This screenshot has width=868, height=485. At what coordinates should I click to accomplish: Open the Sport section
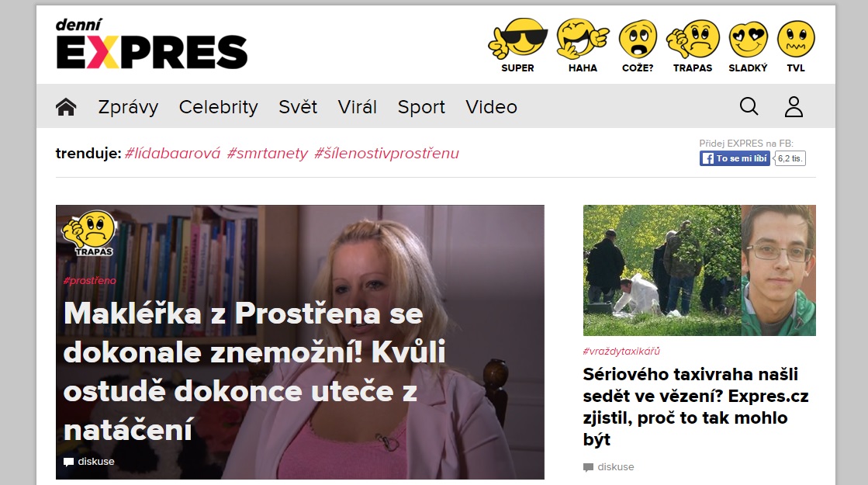[421, 107]
